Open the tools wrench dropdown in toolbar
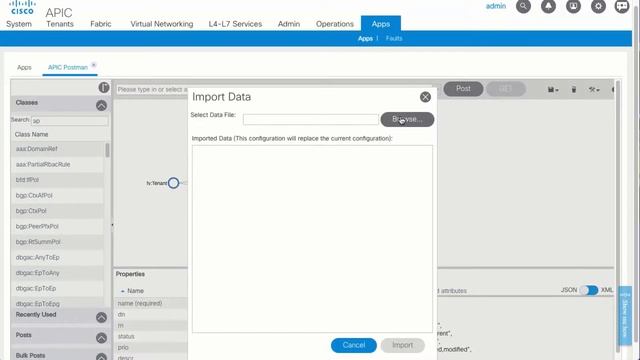Image resolution: width=640 pixels, height=360 pixels. 594,89
